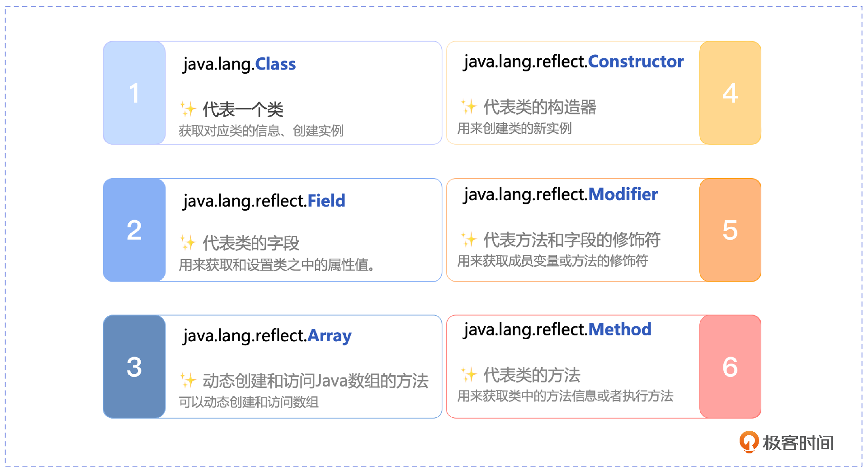The width and height of the screenshot is (868, 471).
Task: Click the java.lang.reflect.Array title
Action: click(267, 336)
